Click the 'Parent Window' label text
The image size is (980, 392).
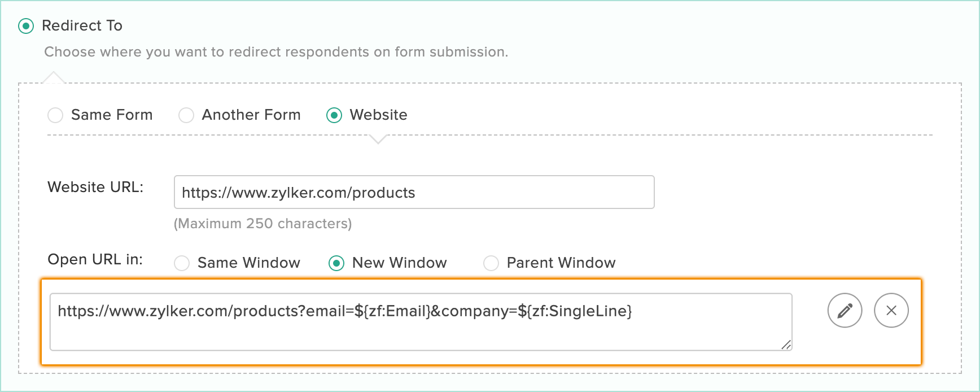click(x=561, y=263)
